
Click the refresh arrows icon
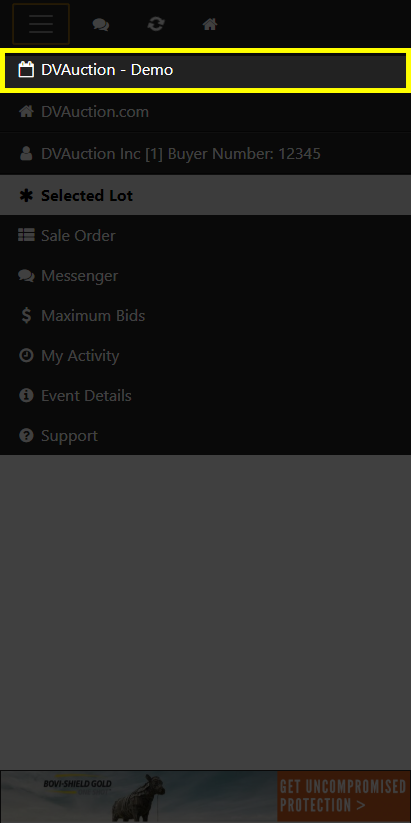click(155, 24)
